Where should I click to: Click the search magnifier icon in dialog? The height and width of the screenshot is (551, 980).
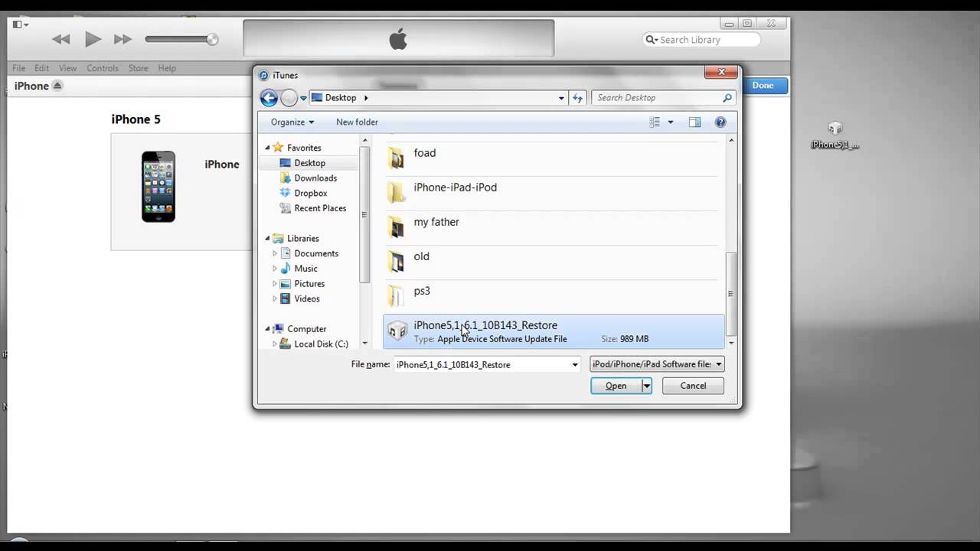pos(727,98)
